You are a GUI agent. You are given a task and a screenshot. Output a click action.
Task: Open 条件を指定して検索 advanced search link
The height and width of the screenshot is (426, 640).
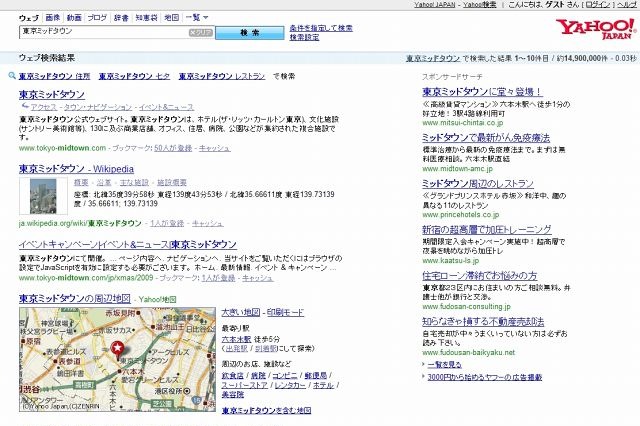coord(321,28)
